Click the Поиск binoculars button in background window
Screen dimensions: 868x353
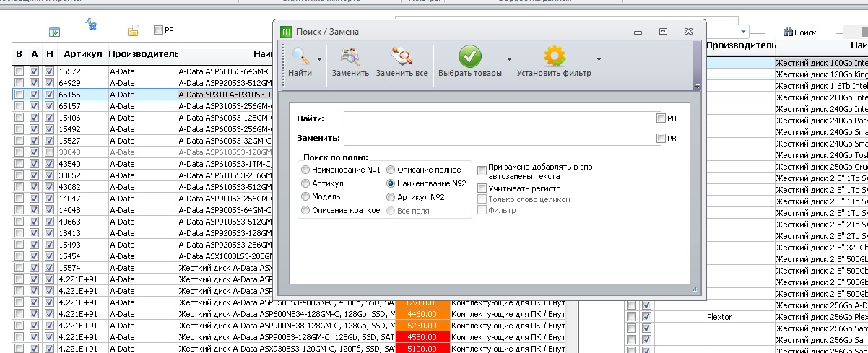(x=799, y=32)
